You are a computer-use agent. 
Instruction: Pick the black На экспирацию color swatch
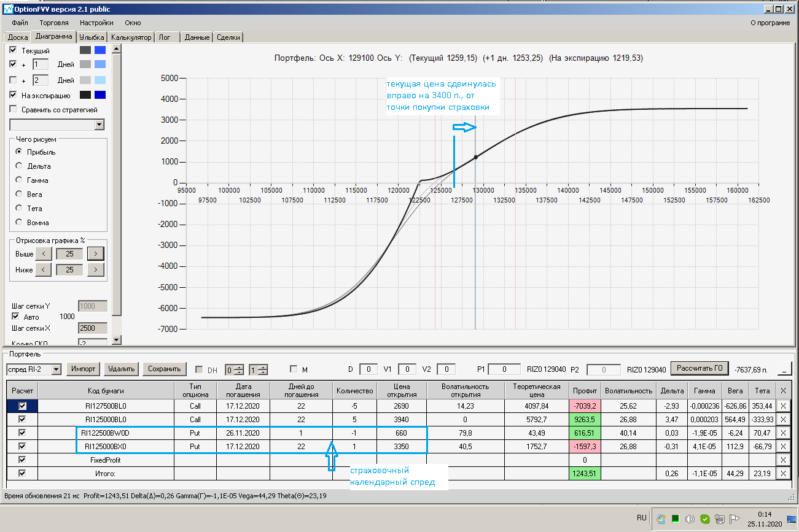[85, 95]
